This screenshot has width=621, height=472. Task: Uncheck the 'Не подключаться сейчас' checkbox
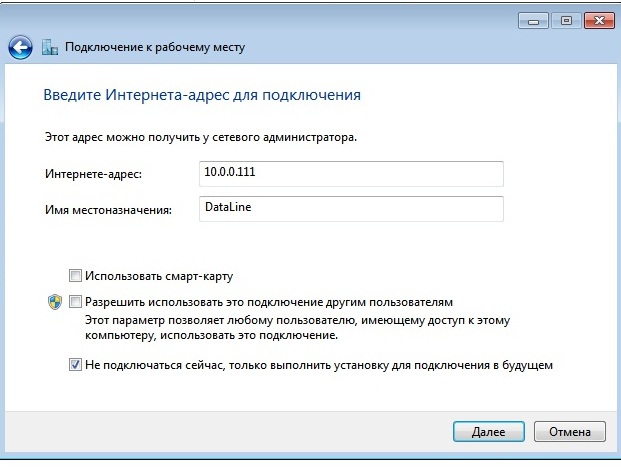[75, 365]
